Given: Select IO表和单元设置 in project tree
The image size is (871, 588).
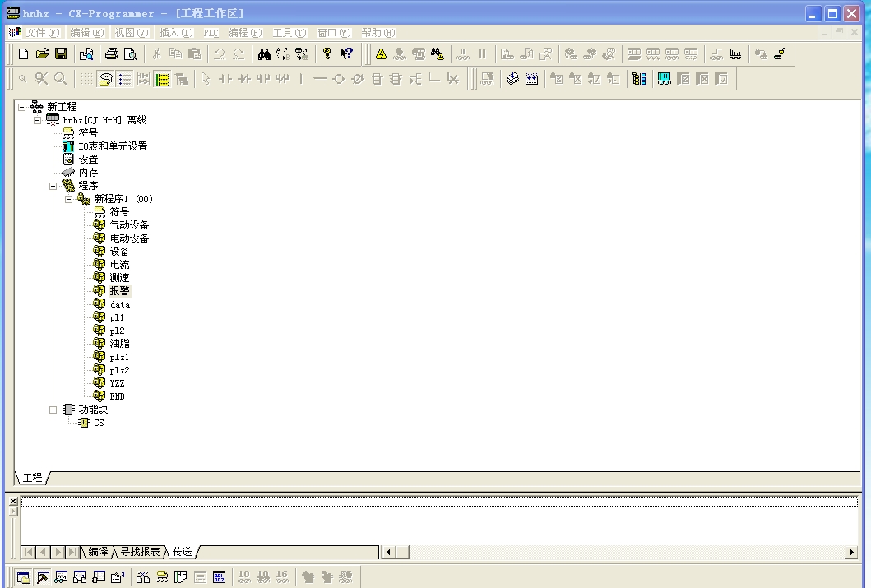Looking at the screenshot, I should 113,146.
